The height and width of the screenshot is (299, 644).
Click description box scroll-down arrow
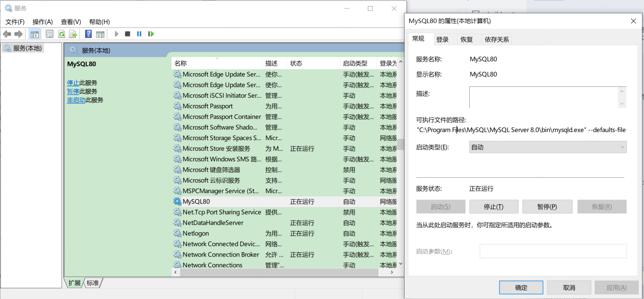(x=622, y=104)
